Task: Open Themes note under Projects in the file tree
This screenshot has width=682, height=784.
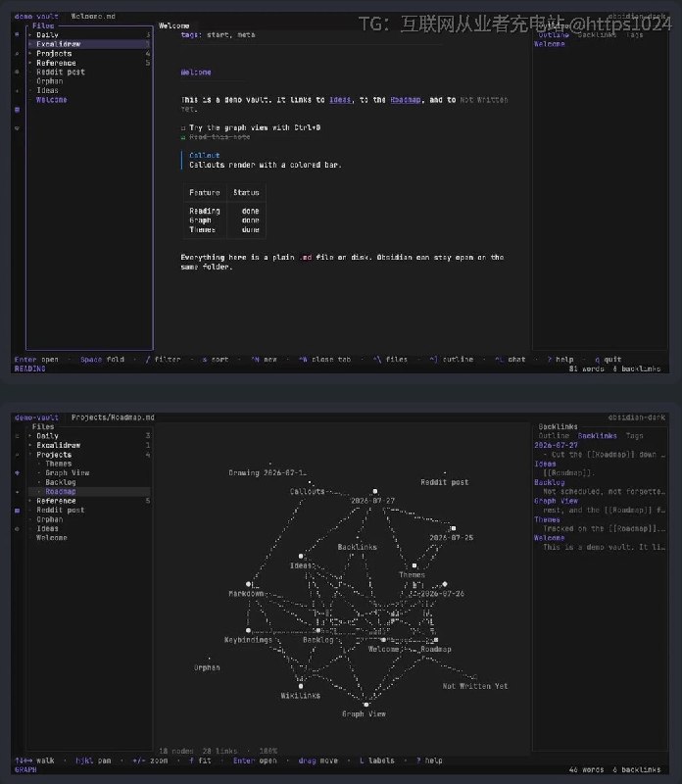Action: tap(59, 464)
